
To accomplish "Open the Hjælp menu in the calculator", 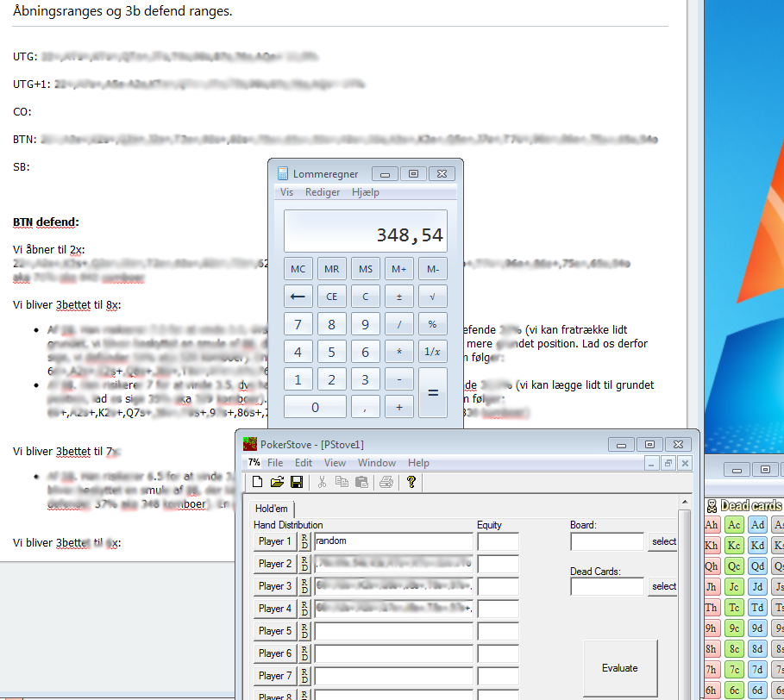I will coord(366,192).
